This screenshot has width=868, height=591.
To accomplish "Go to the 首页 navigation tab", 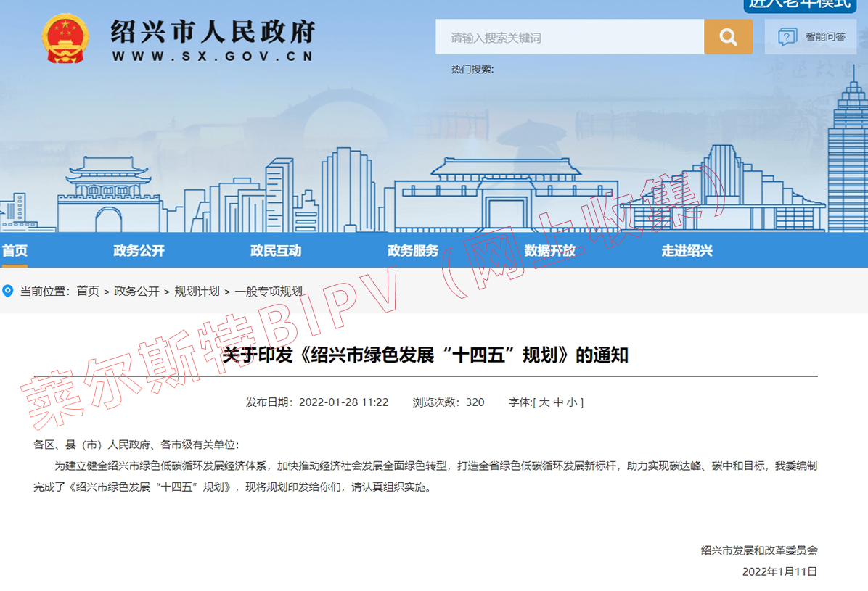I will (x=15, y=251).
